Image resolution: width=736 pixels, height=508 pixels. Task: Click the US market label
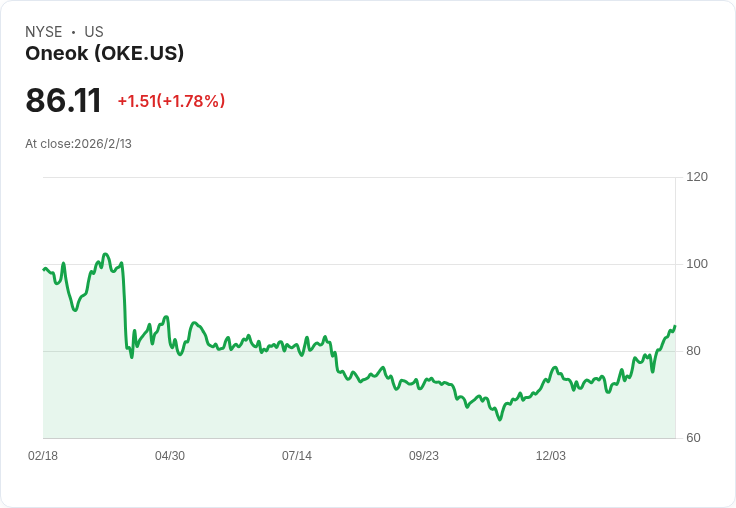94,32
